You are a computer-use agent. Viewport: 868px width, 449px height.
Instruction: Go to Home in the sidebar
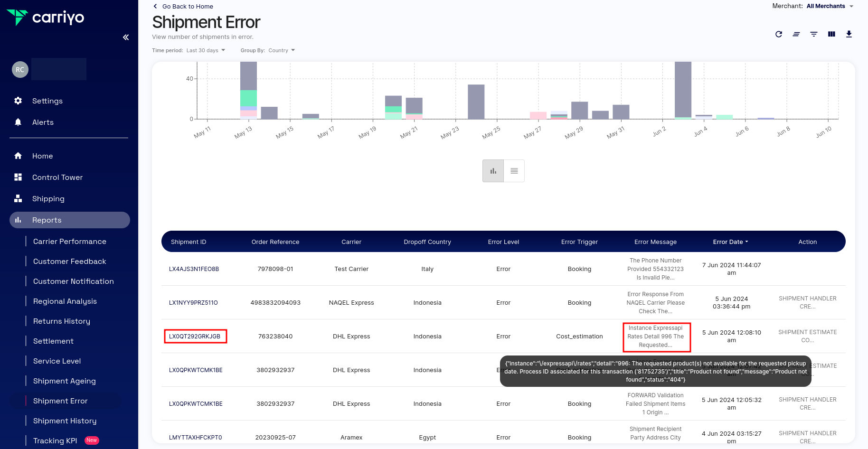pos(42,156)
